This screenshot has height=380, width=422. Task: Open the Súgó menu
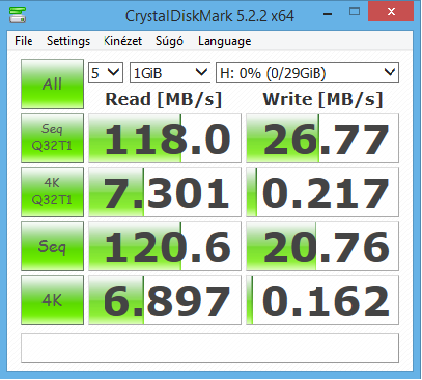(x=169, y=41)
